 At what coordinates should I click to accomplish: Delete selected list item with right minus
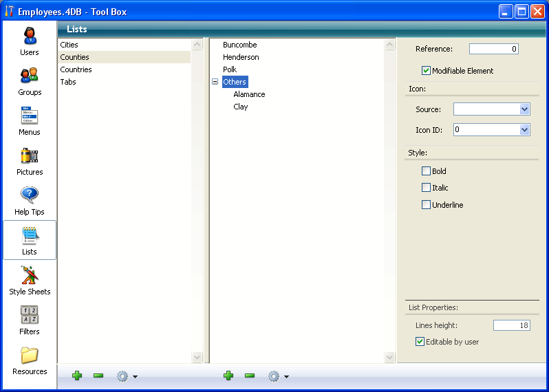click(x=250, y=375)
